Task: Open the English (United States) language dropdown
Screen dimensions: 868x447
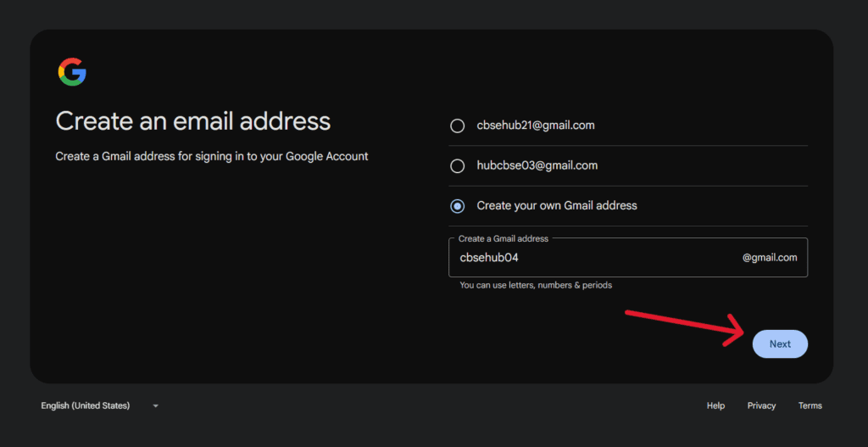Action: [86, 406]
